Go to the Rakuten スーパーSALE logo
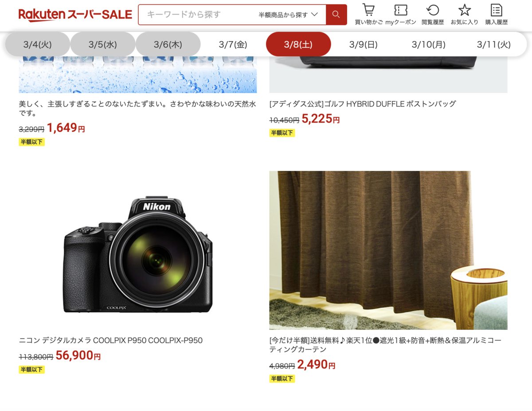The image size is (532, 411). tap(75, 15)
